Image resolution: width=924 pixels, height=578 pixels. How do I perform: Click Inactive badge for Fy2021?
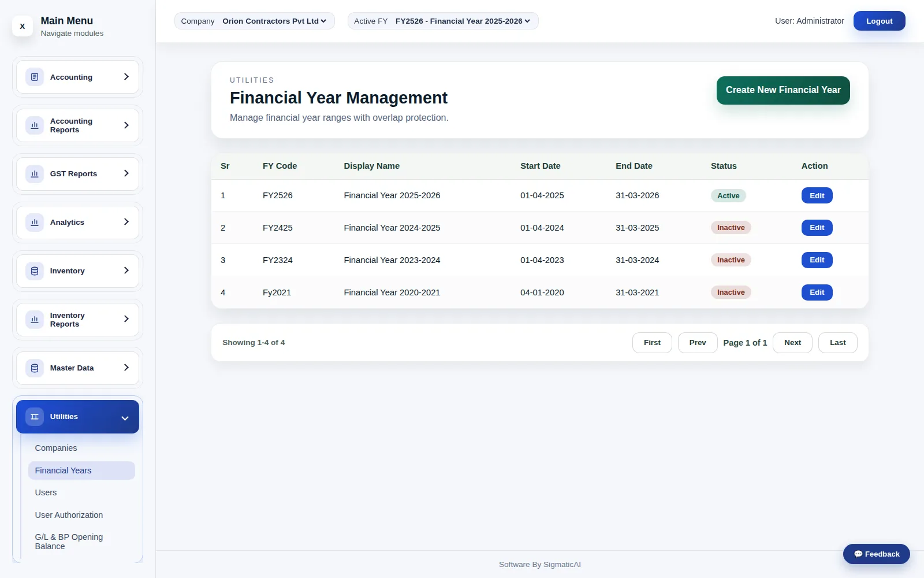[x=731, y=292]
